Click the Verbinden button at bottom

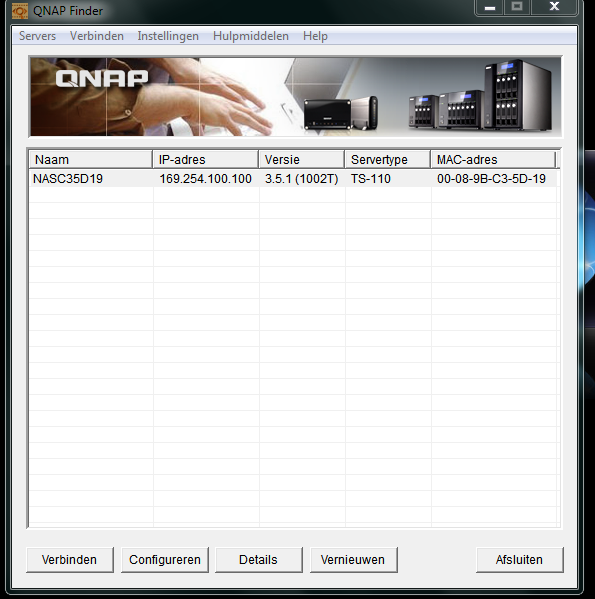point(70,560)
